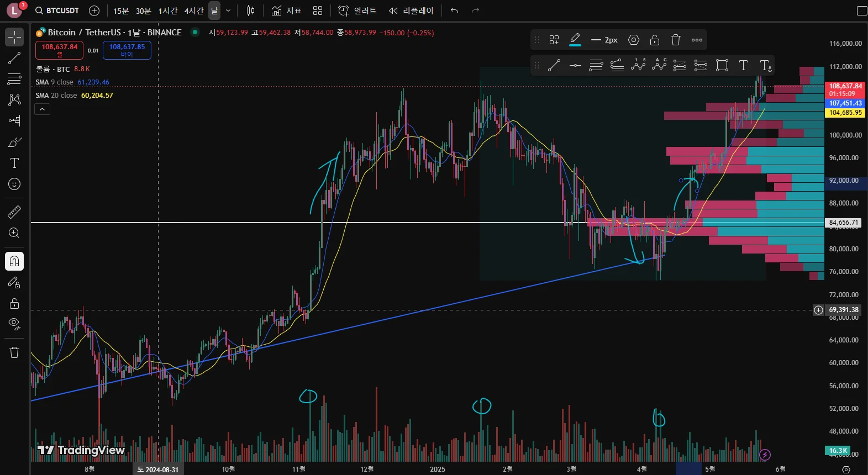Collapse the indicator legend chevron
The height and width of the screenshot is (475, 868).
tap(42, 109)
